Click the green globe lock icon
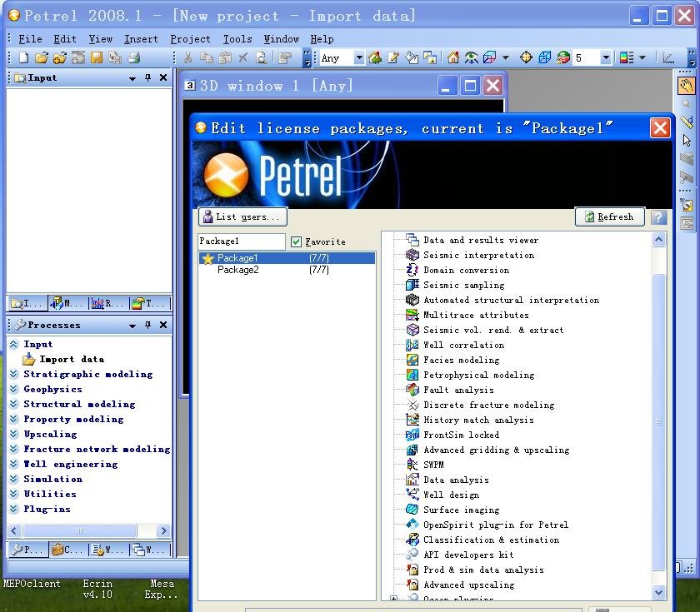700x612 pixels. (x=563, y=57)
